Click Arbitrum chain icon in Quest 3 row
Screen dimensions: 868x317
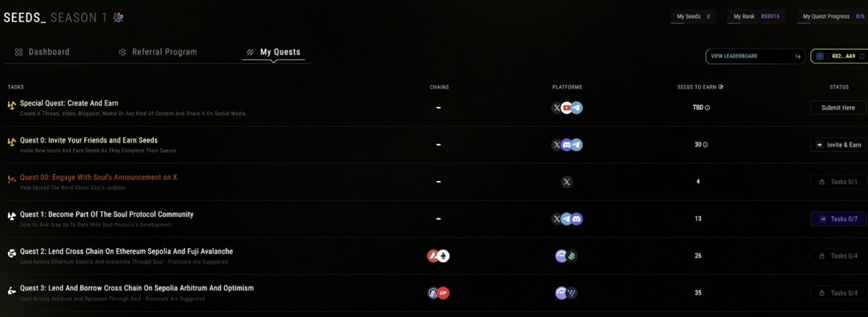click(x=434, y=292)
